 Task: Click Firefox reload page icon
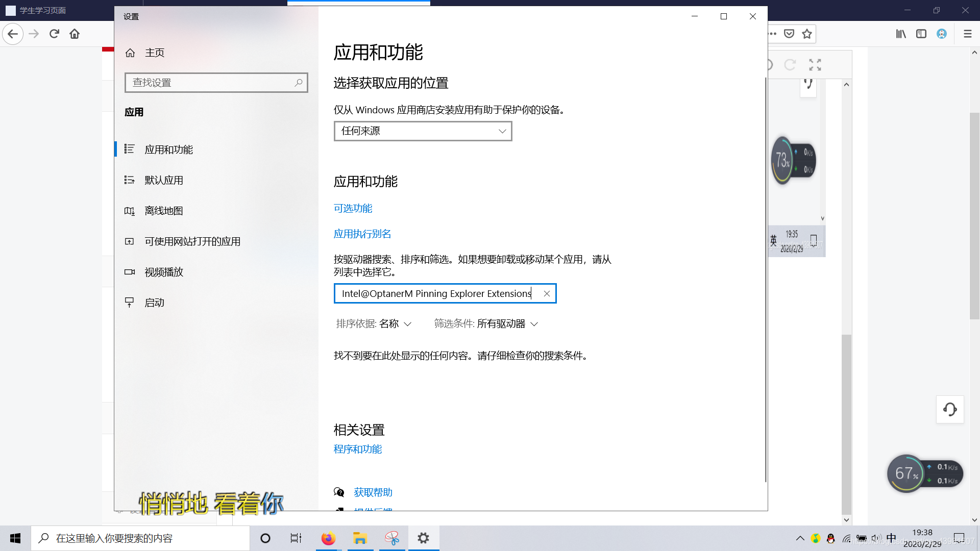[55, 34]
